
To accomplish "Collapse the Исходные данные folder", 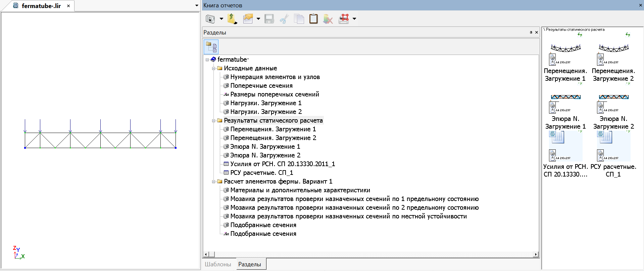I will (x=213, y=68).
